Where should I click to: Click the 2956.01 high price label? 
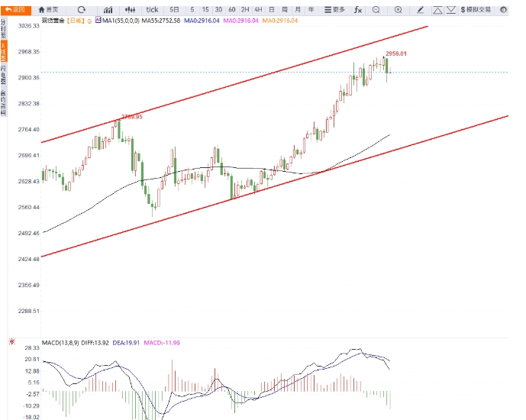coord(396,53)
